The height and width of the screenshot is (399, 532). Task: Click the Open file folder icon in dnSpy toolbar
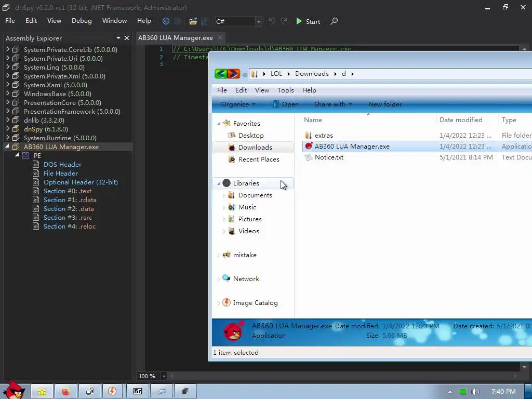193,21
